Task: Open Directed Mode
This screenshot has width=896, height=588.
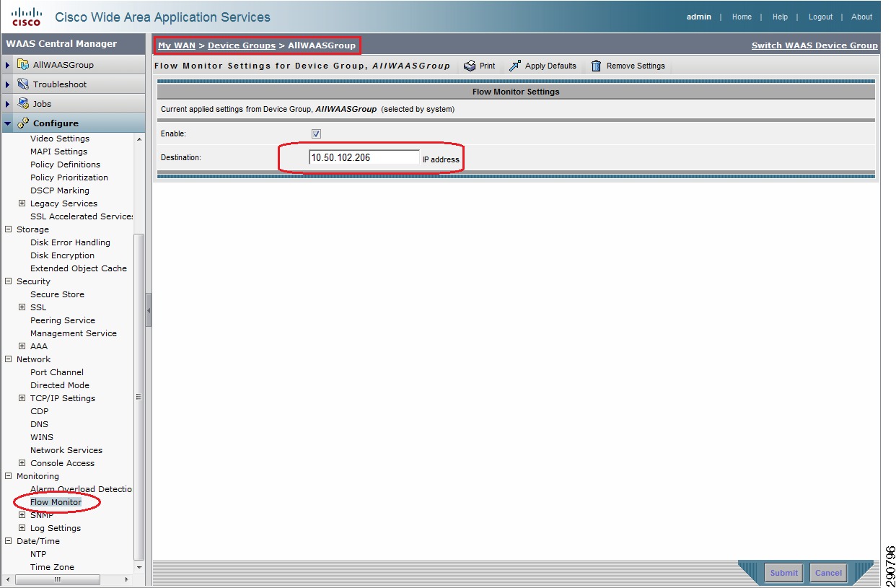Action: pos(60,385)
